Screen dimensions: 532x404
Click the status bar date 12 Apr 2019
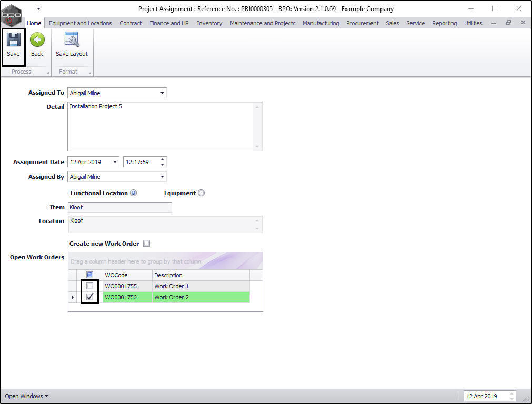click(x=486, y=396)
